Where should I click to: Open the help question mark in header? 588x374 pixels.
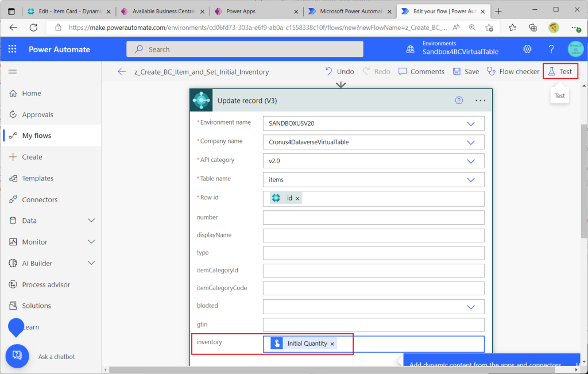tap(551, 49)
